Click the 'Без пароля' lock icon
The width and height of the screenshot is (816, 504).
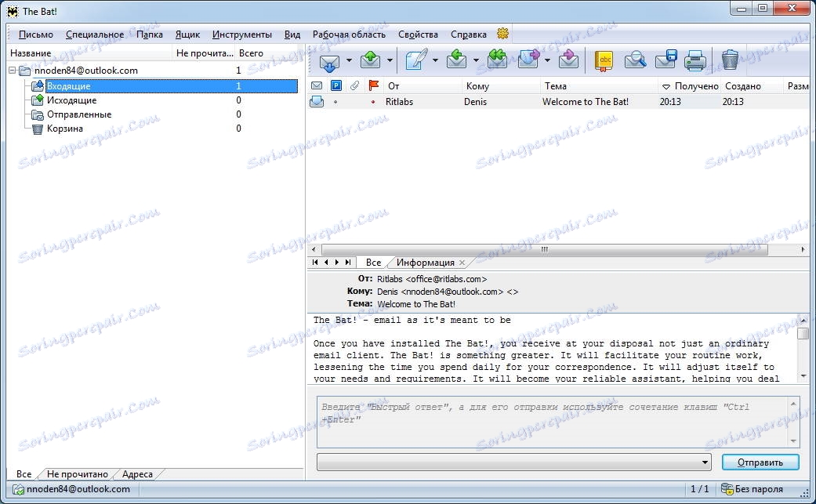[727, 489]
